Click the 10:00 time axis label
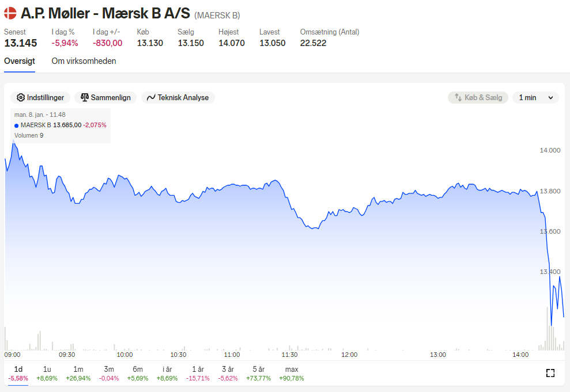The width and height of the screenshot is (570, 392). point(124,355)
